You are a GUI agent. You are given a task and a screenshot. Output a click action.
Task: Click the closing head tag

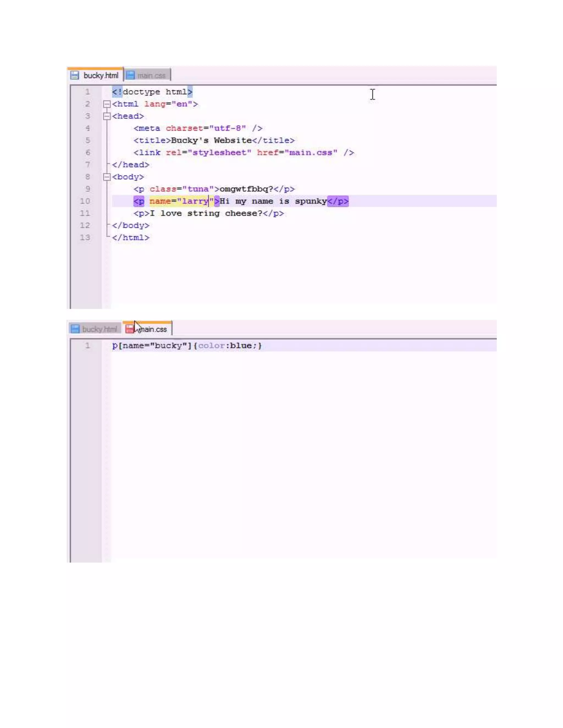click(x=131, y=165)
